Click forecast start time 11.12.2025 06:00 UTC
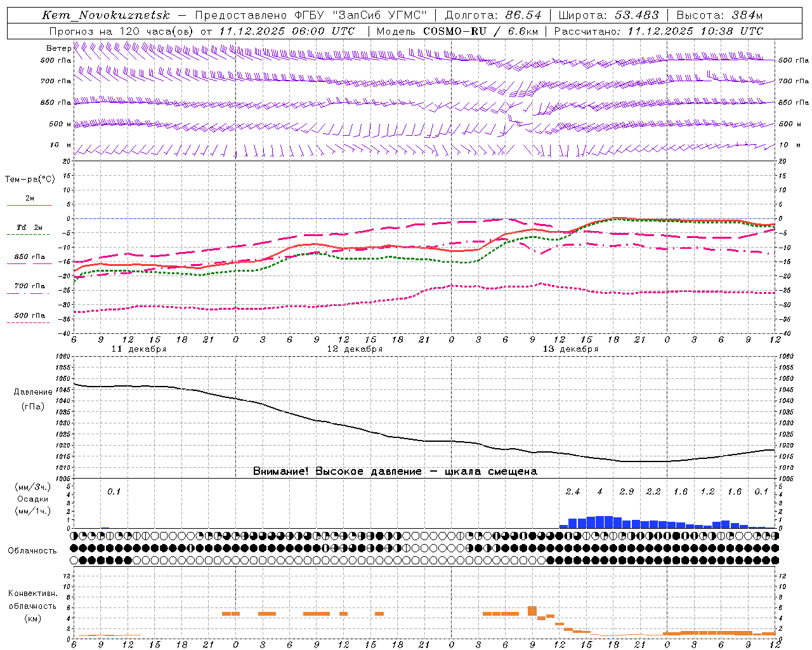This screenshot has height=650, width=812. [287, 31]
